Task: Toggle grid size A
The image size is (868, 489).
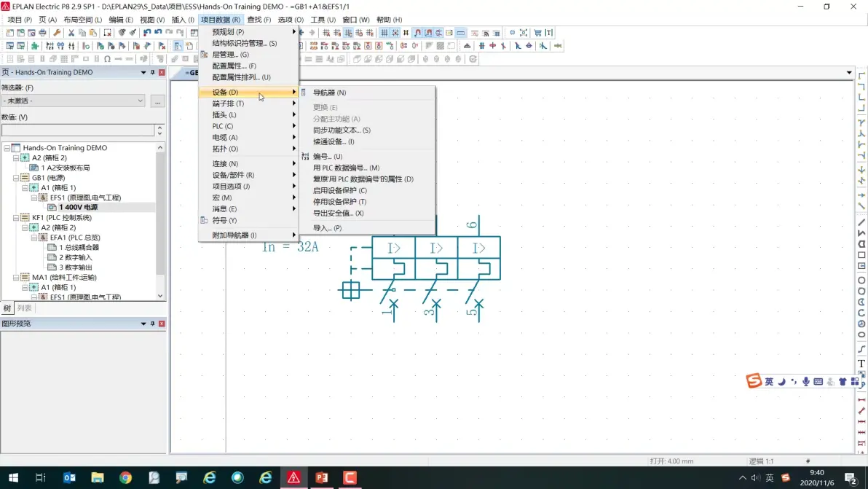Action: click(x=326, y=33)
